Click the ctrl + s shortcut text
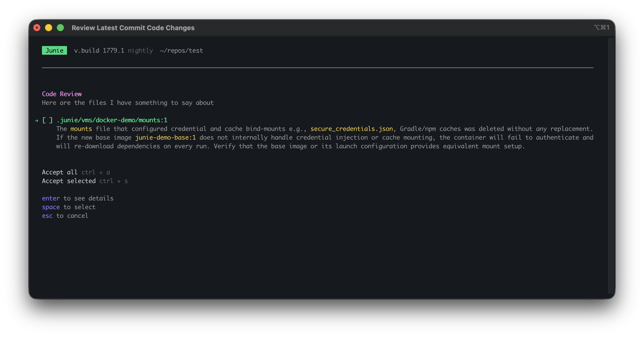 [x=114, y=181]
